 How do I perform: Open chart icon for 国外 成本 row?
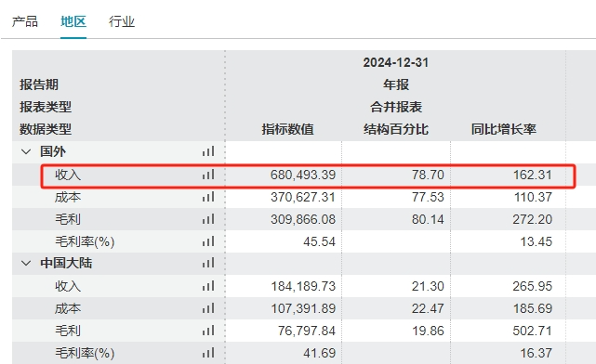[208, 197]
